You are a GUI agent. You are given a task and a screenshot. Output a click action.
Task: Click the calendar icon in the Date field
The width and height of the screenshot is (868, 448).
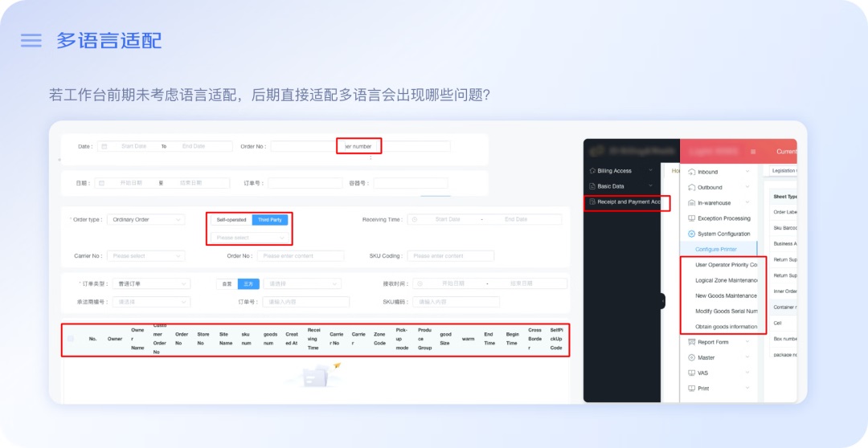pyautogui.click(x=104, y=147)
